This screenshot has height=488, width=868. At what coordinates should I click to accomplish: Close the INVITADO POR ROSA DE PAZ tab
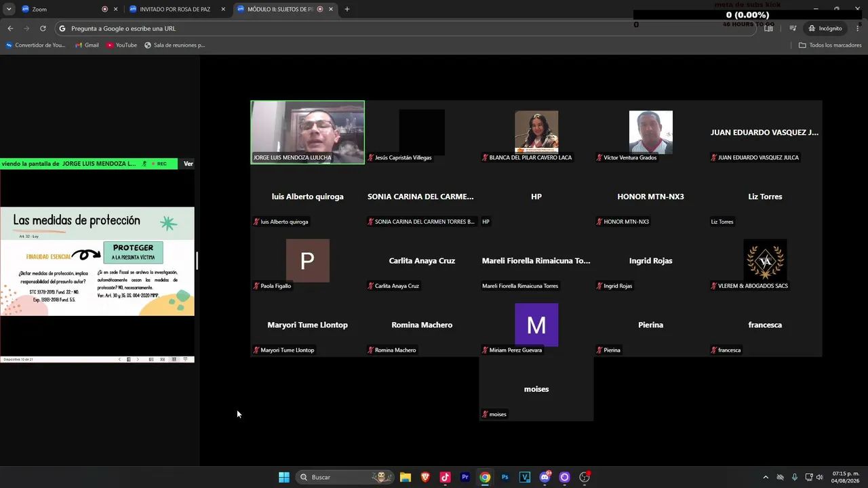pyautogui.click(x=223, y=9)
